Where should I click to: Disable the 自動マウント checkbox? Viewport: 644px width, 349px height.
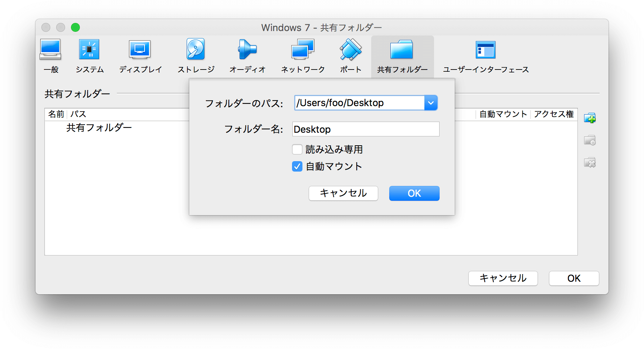(297, 166)
